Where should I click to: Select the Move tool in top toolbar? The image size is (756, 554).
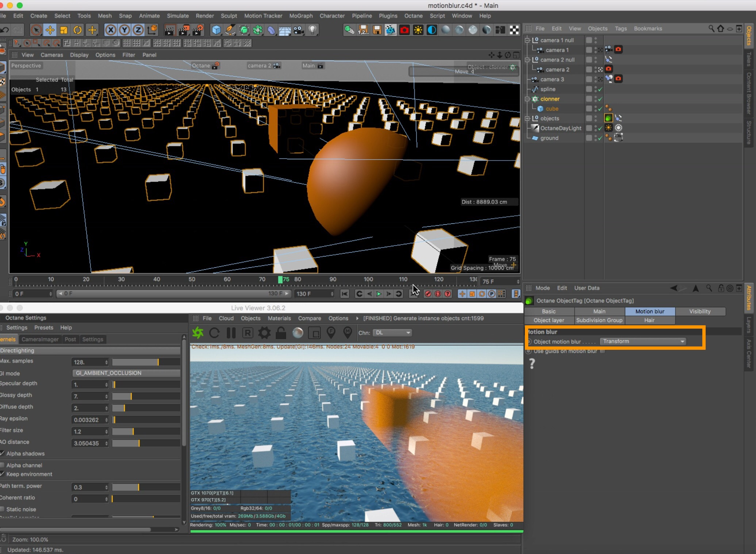(x=50, y=30)
